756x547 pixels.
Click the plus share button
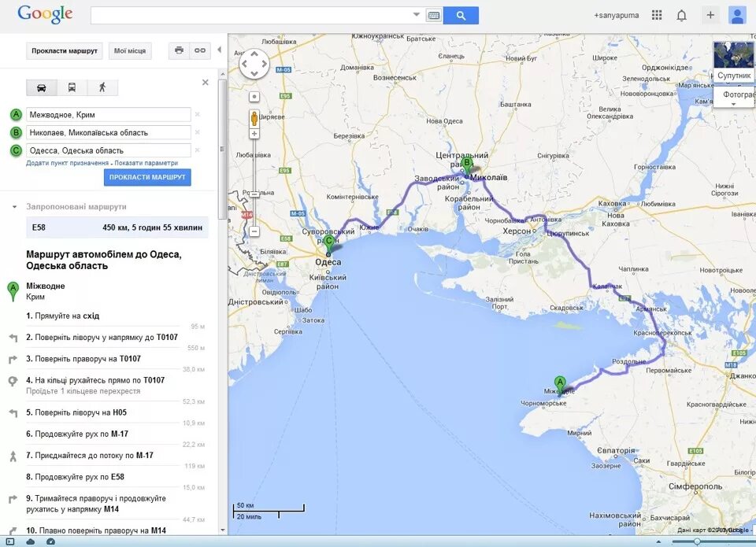coord(710,15)
